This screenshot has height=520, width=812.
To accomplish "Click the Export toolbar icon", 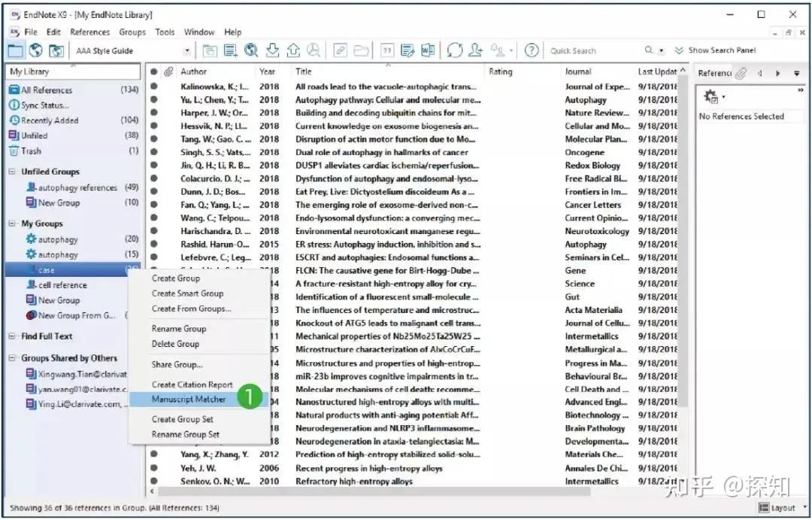I will coord(293,50).
